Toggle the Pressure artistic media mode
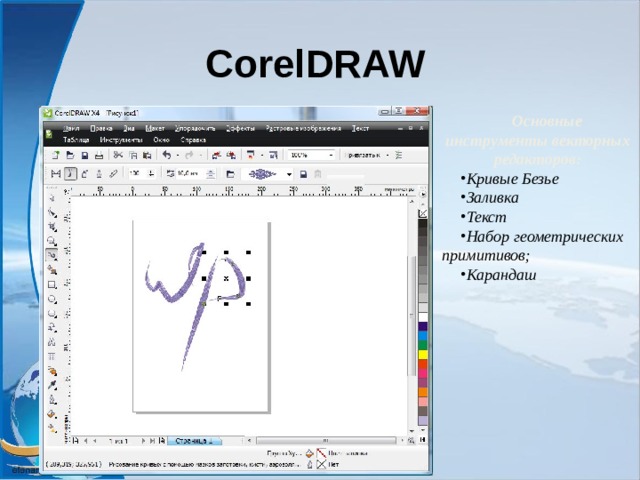640x480 pixels. pyautogui.click(x=113, y=174)
